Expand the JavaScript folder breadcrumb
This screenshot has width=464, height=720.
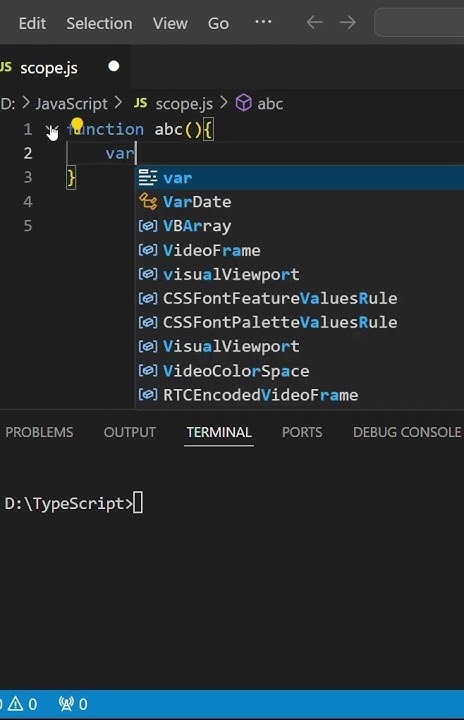[71, 104]
